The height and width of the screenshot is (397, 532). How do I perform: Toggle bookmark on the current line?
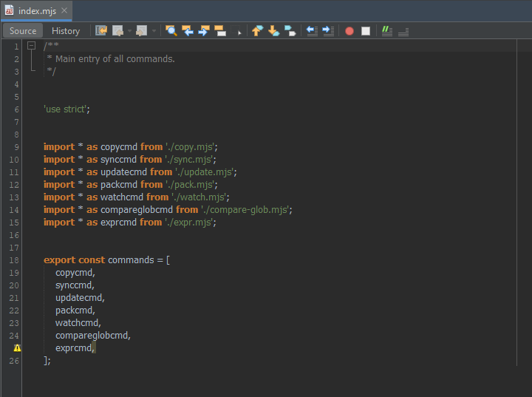click(290, 31)
